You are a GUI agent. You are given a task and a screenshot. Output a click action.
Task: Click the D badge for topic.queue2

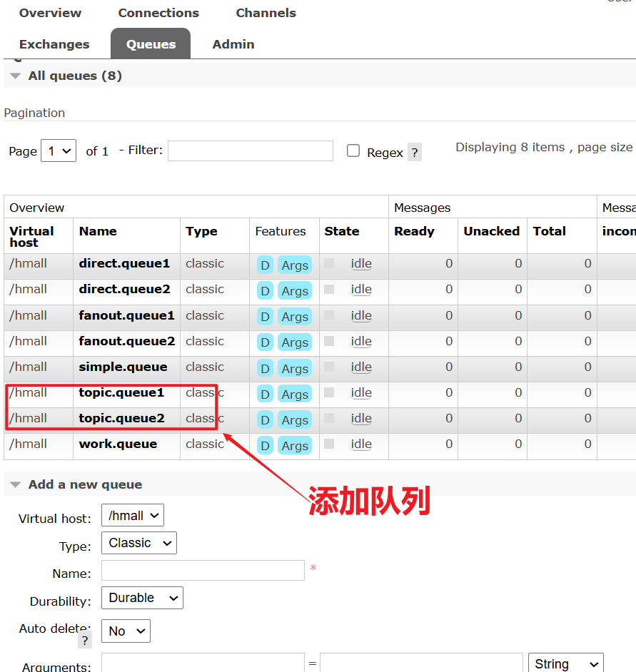265,420
